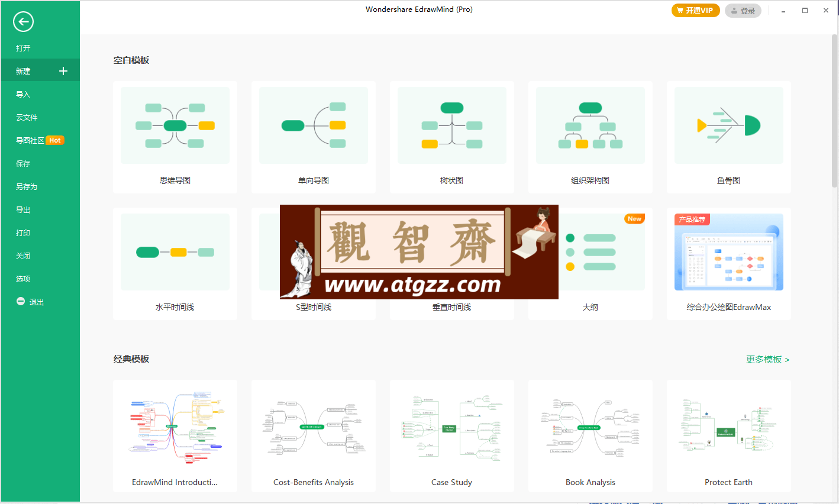This screenshot has width=839, height=504.
Task: Open 云文件 cloud files
Action: pyautogui.click(x=27, y=117)
